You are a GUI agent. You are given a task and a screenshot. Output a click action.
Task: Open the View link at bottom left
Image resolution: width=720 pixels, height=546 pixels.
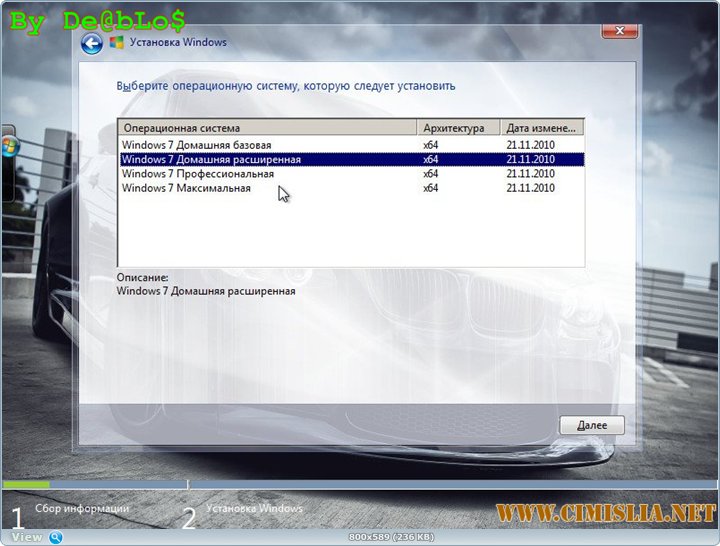click(27, 537)
